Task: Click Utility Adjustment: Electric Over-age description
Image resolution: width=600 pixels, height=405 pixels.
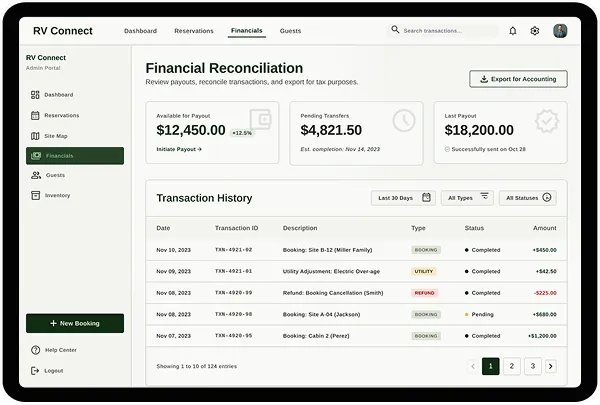Action: pyautogui.click(x=331, y=271)
